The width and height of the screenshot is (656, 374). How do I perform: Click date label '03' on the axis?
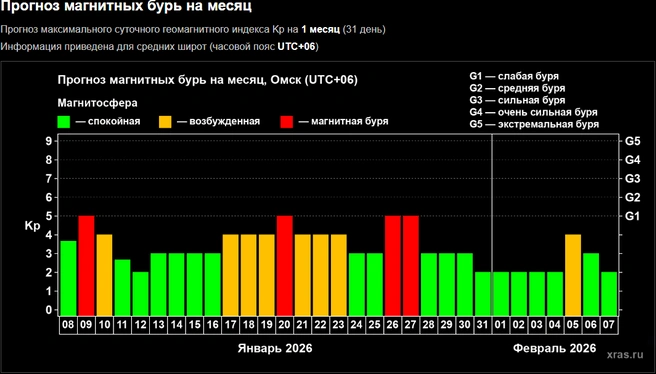point(536,325)
